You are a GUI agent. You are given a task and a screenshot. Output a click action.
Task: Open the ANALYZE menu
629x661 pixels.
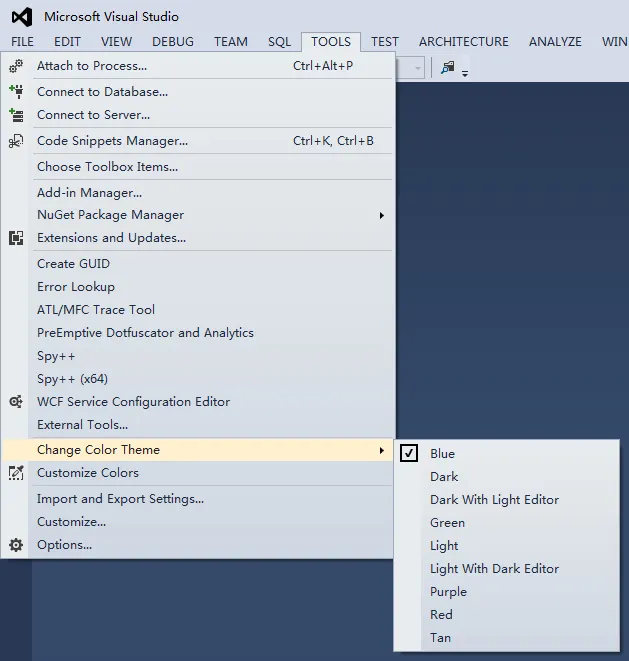point(555,42)
